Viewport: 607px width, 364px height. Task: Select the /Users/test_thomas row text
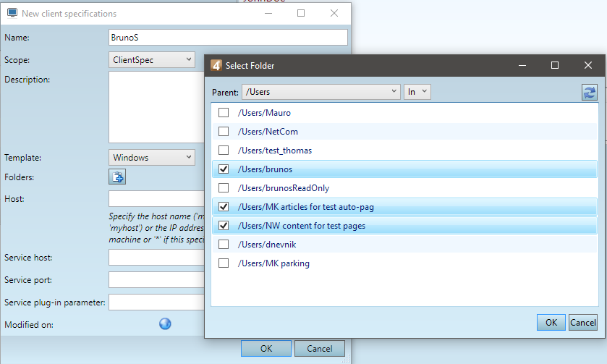click(x=275, y=151)
